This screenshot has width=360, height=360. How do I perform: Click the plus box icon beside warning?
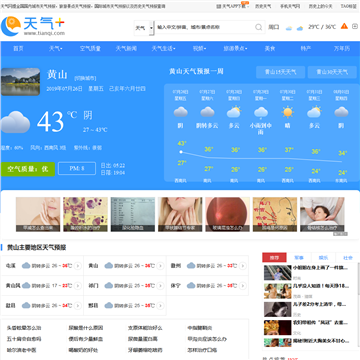355,26
